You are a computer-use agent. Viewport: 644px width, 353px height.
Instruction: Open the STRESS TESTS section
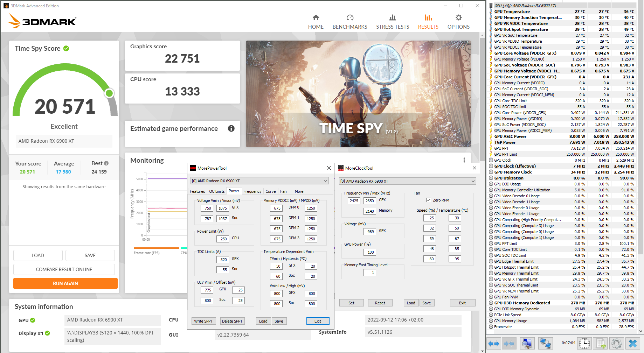[x=393, y=22]
